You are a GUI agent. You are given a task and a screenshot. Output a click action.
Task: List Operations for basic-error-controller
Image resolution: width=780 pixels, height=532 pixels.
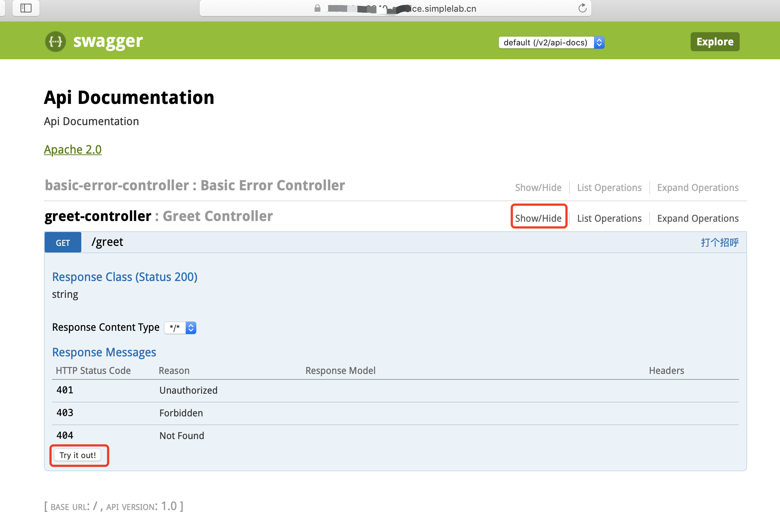pyautogui.click(x=609, y=187)
